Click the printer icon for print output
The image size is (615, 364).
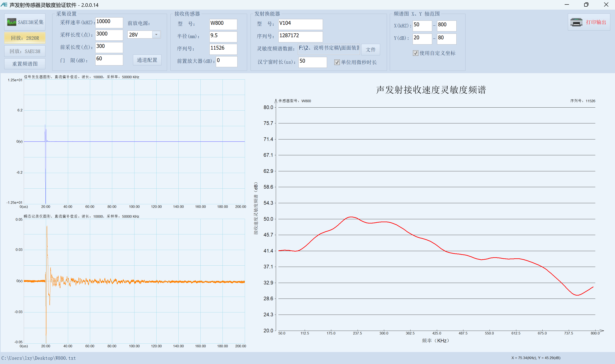[576, 22]
